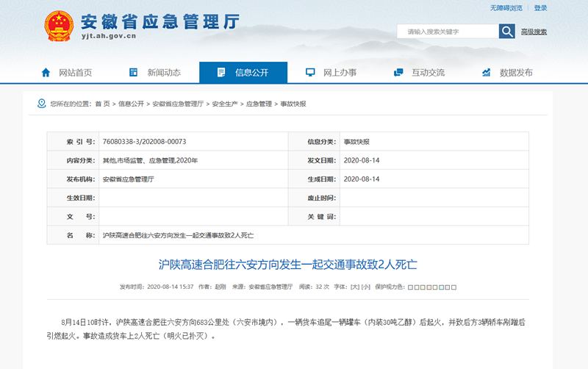
Task: Set font size to 大
Action: coord(354,287)
